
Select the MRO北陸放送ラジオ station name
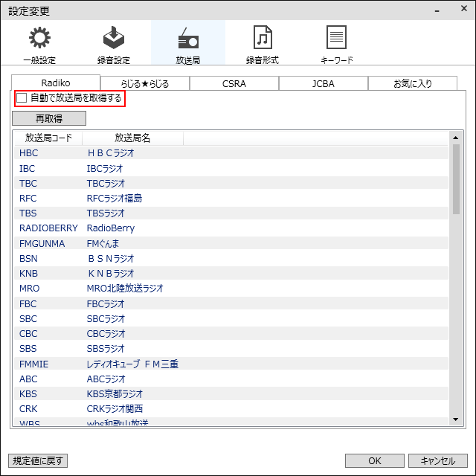tap(125, 288)
